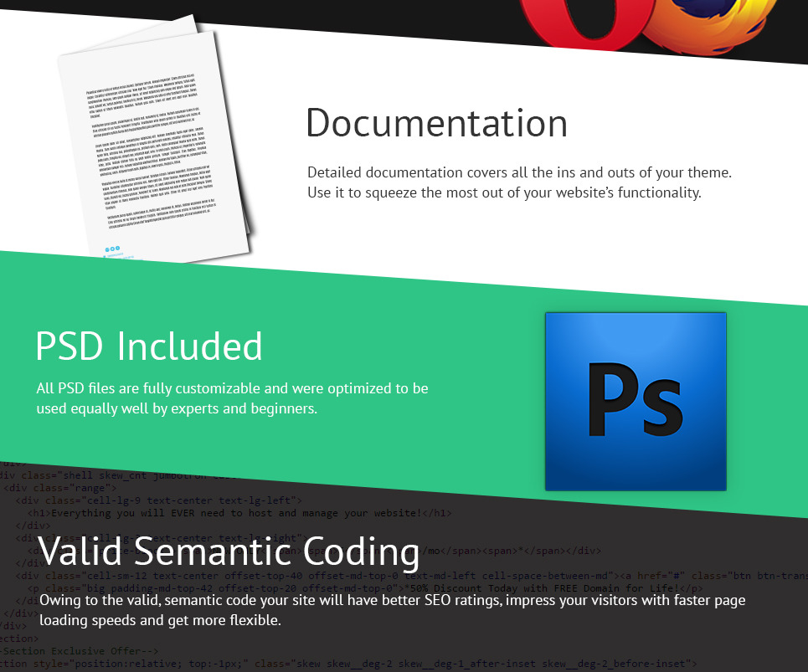
Task: Select the PSD Included section heading
Action: pyautogui.click(x=149, y=346)
